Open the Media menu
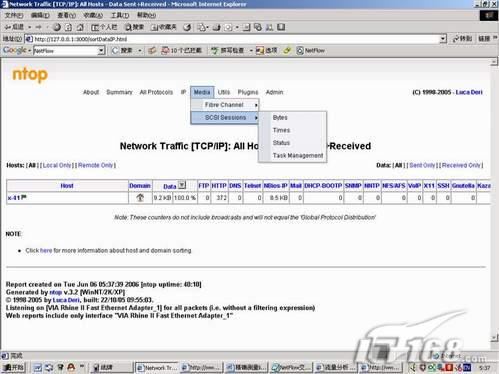 point(202,92)
